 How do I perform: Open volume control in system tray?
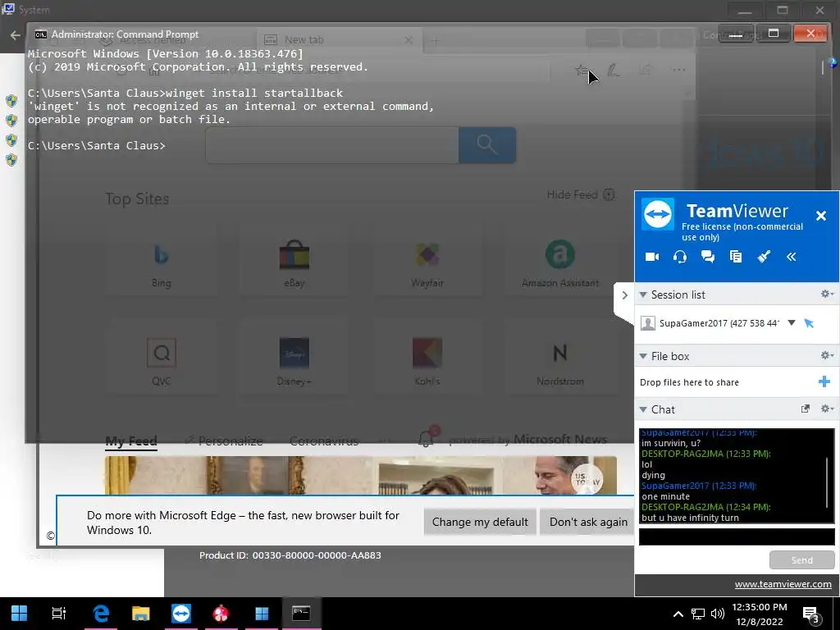[717, 614]
